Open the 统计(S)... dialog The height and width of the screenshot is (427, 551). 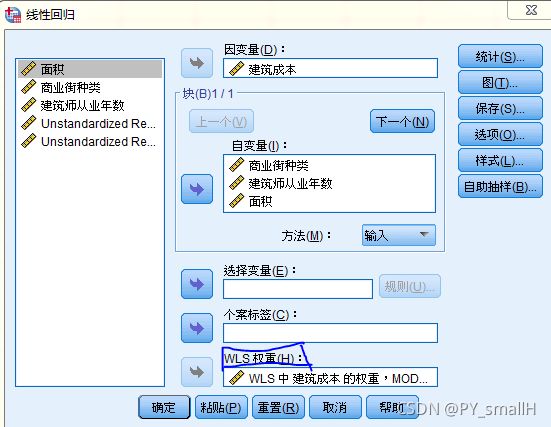coord(500,56)
